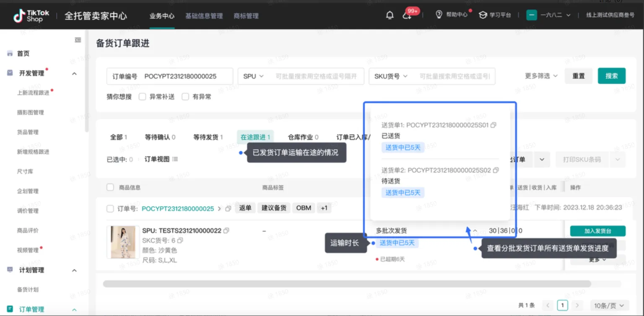This screenshot has height=316, width=644.
Task: Collapse the 开发管理 sidebar section
Action: tap(74, 73)
